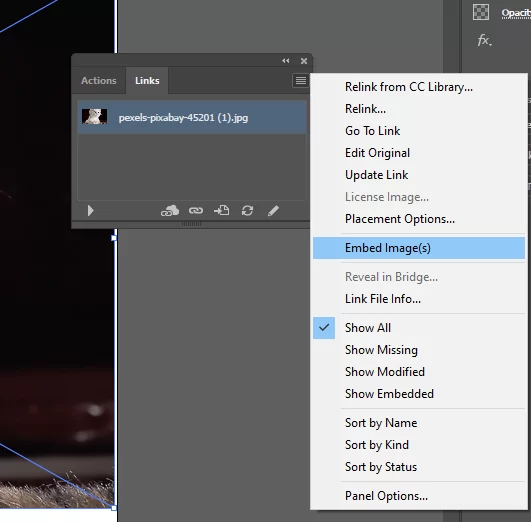
Task: Click the Update Link refresh icon
Action: [x=248, y=210]
